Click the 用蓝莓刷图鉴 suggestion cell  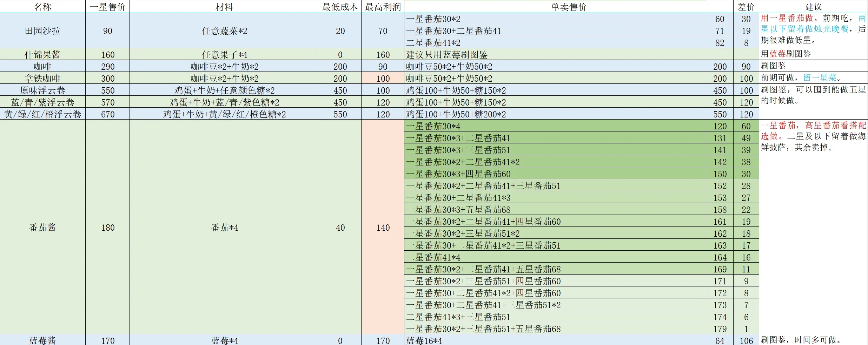point(813,54)
